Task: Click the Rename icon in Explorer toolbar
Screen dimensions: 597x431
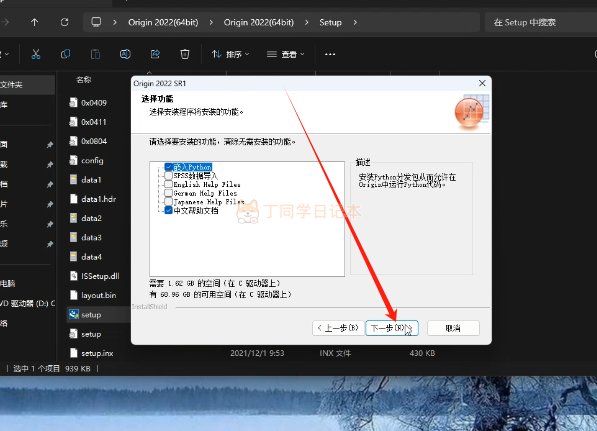Action: click(x=125, y=54)
